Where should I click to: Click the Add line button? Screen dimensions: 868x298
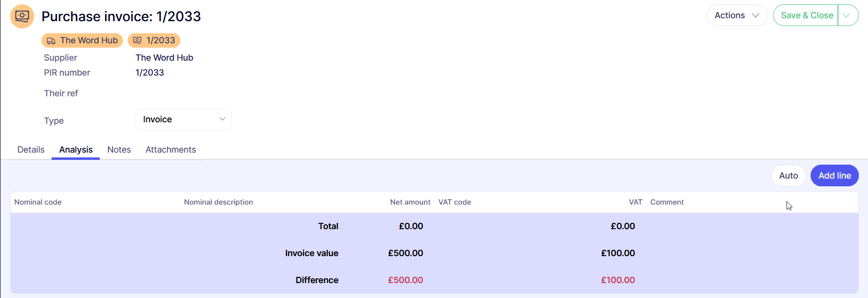pyautogui.click(x=834, y=176)
